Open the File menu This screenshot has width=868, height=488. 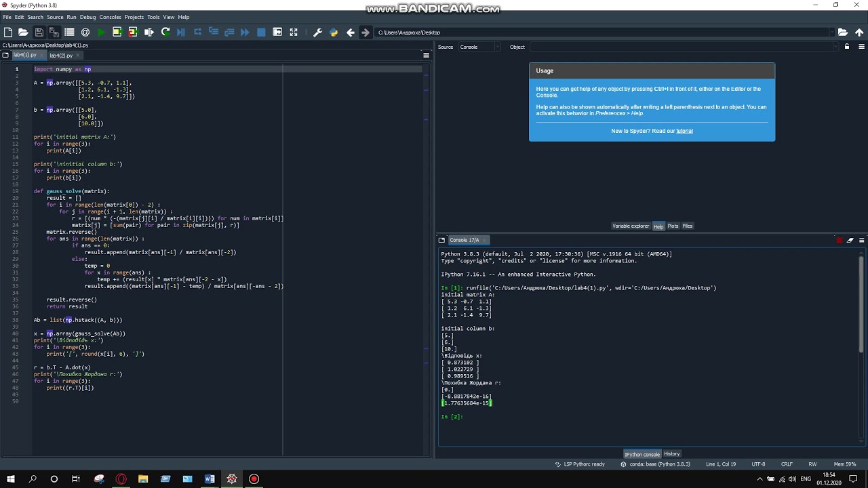tap(7, 17)
